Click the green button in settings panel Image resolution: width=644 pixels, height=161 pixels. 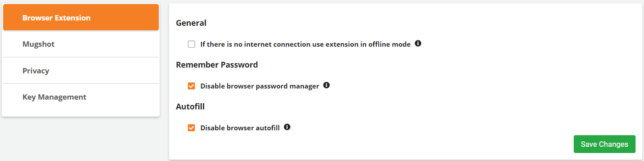pos(604,144)
